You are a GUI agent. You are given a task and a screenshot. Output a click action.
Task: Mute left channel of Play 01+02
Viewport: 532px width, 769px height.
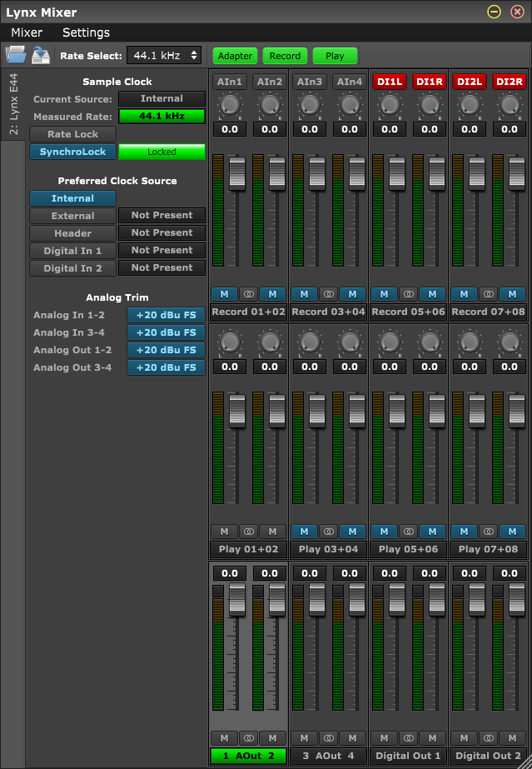pyautogui.click(x=224, y=532)
